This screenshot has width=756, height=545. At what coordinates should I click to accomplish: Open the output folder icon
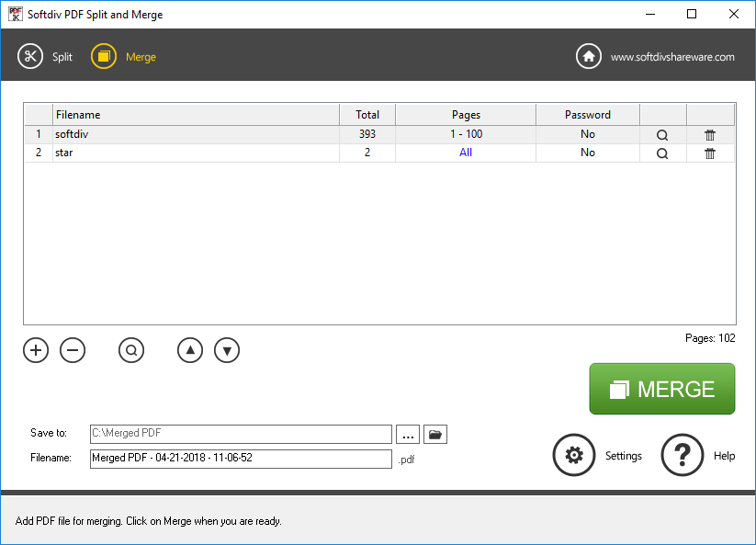[435, 435]
